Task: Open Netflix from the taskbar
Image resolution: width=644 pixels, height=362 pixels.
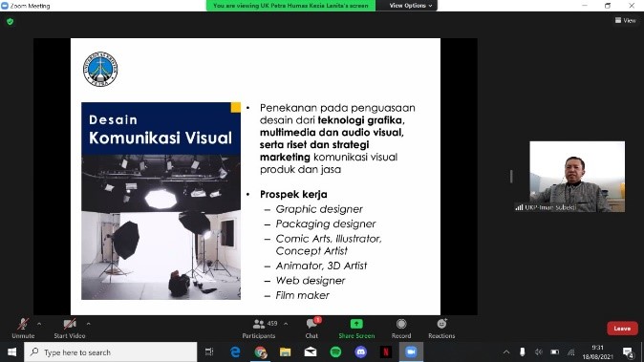Action: click(386, 352)
